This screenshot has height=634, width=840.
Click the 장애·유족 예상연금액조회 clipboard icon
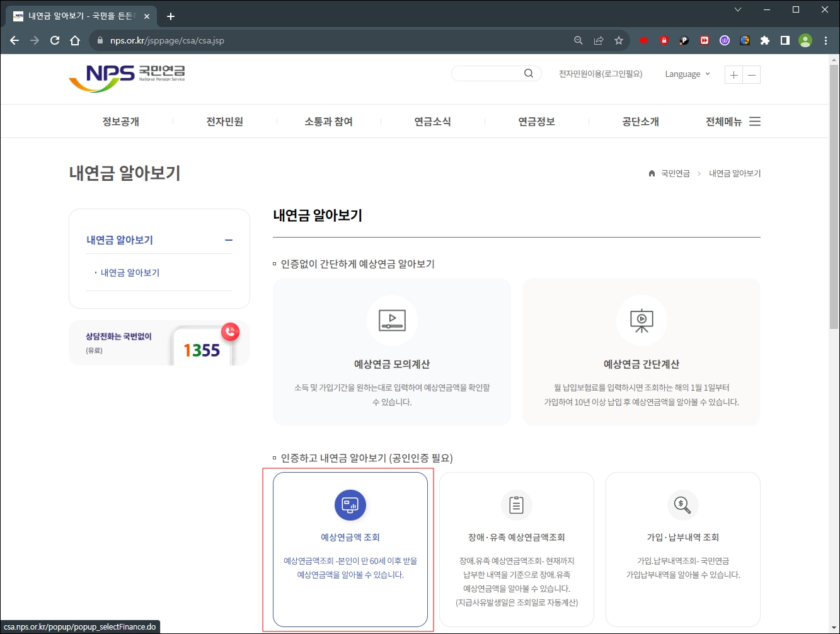tap(517, 505)
